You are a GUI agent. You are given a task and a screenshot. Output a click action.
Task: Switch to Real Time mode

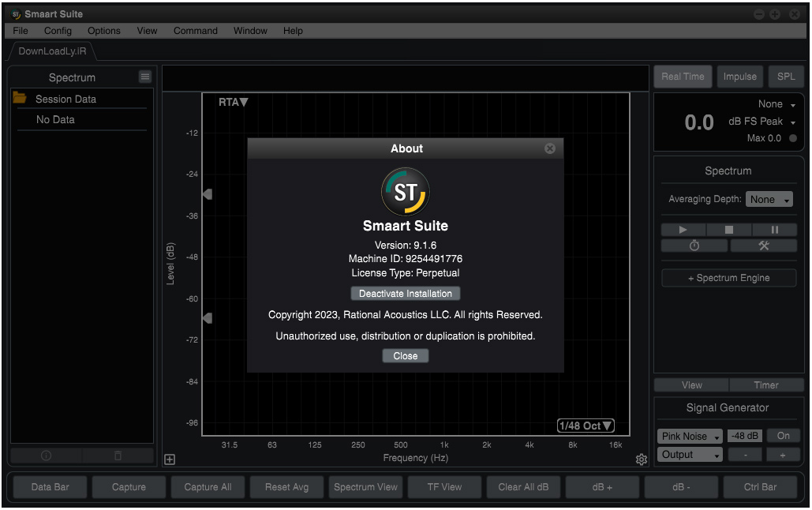[x=683, y=77]
